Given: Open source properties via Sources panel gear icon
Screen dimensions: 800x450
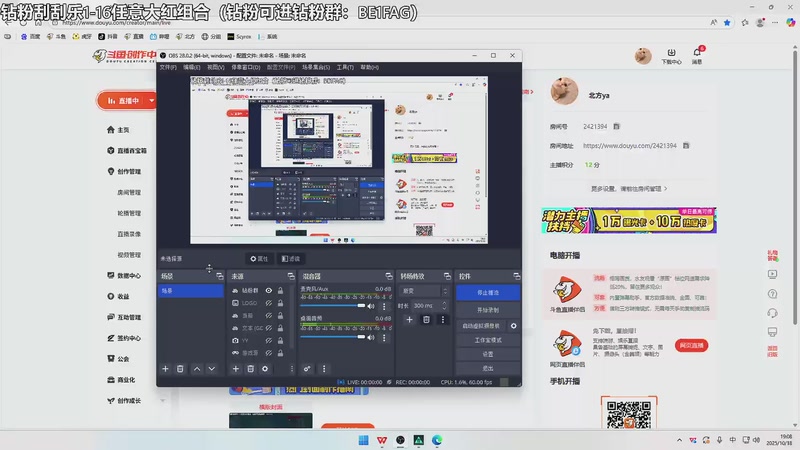Looking at the screenshot, I should click(x=265, y=368).
